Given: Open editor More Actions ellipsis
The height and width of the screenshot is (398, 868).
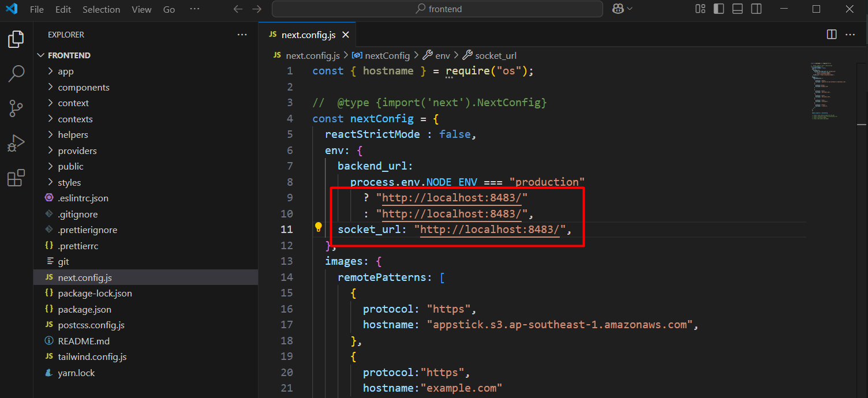Looking at the screenshot, I should pos(850,35).
